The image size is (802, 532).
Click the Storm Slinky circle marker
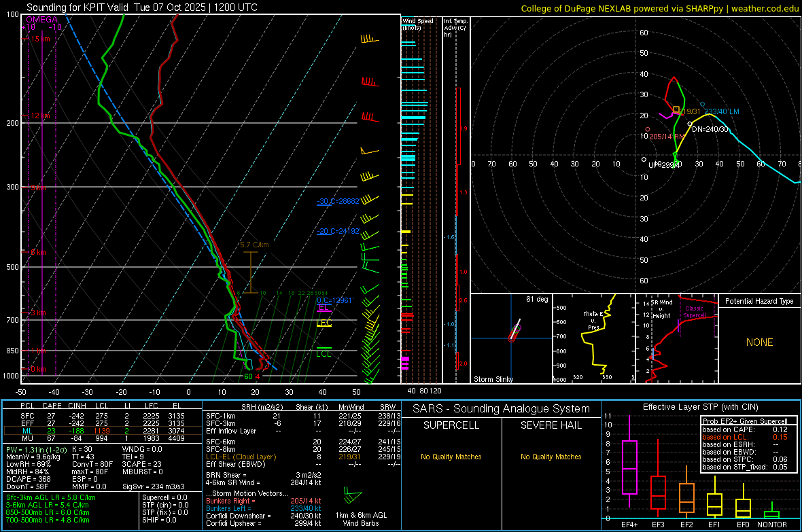pyautogui.click(x=516, y=330)
